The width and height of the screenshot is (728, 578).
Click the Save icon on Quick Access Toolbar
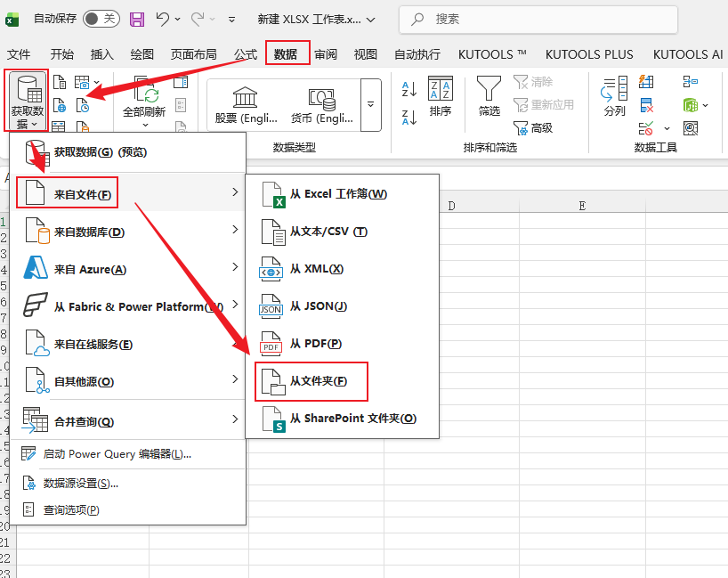point(139,19)
